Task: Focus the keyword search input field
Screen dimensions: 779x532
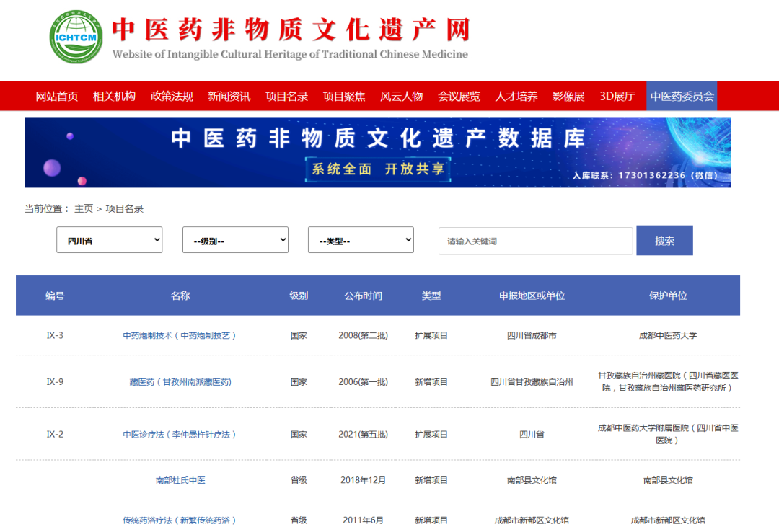Action: pyautogui.click(x=535, y=241)
